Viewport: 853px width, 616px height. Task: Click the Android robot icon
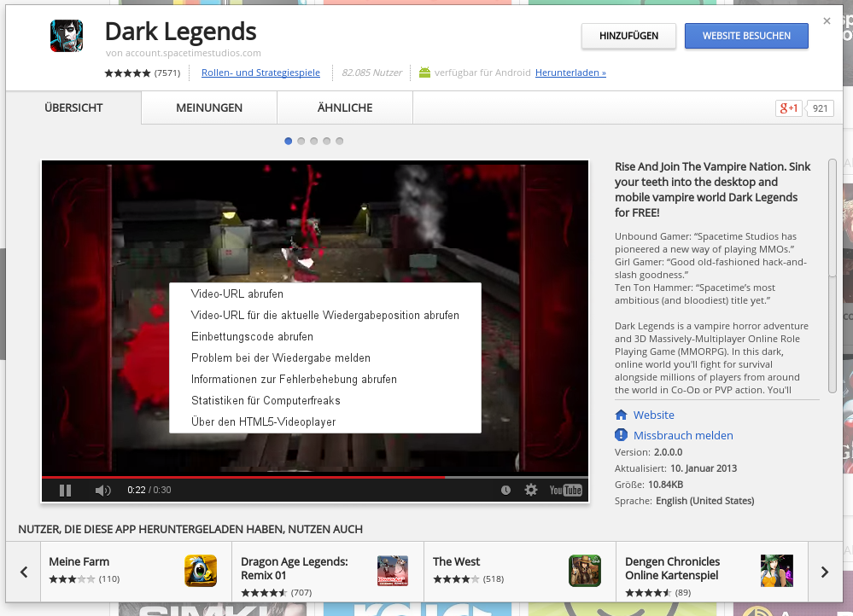pos(425,73)
